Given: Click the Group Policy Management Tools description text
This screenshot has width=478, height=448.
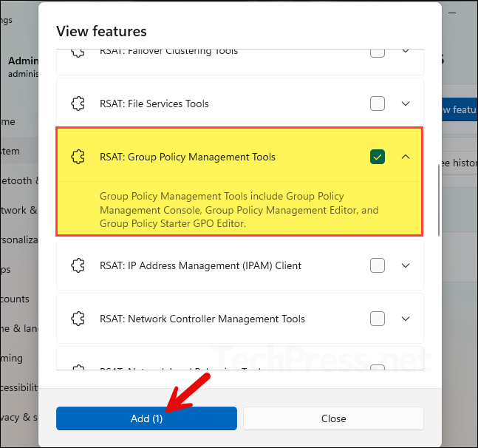Looking at the screenshot, I should coord(239,210).
